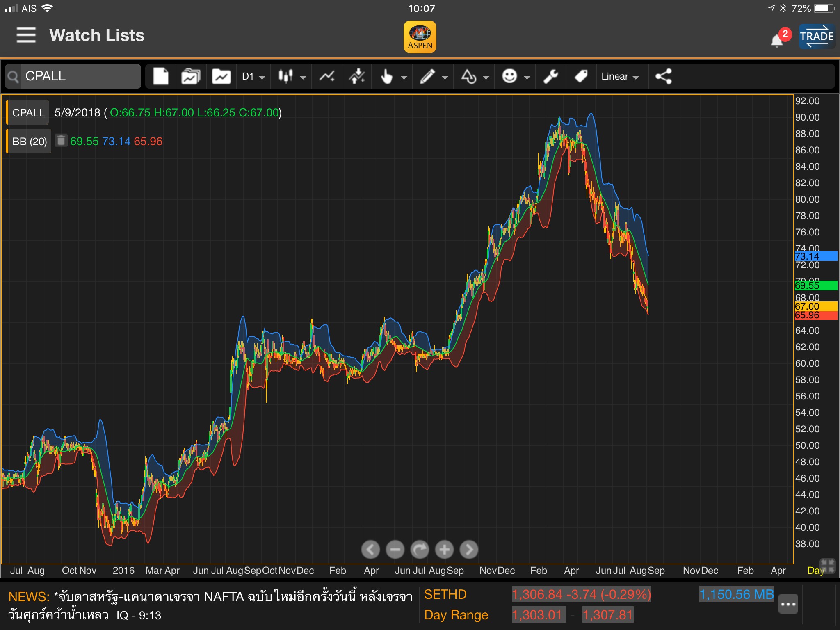Expand shapes tool dropdown arrow
Image resolution: width=840 pixels, height=630 pixels.
[x=486, y=78]
